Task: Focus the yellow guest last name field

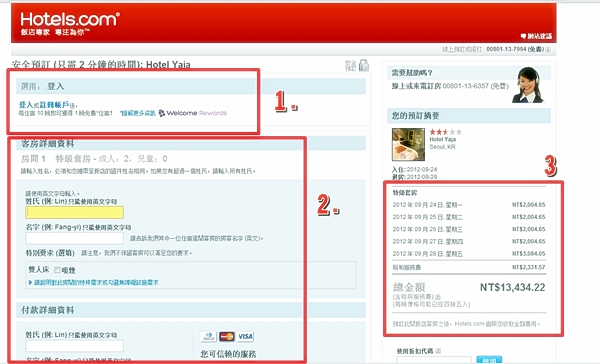Action: tap(75, 212)
